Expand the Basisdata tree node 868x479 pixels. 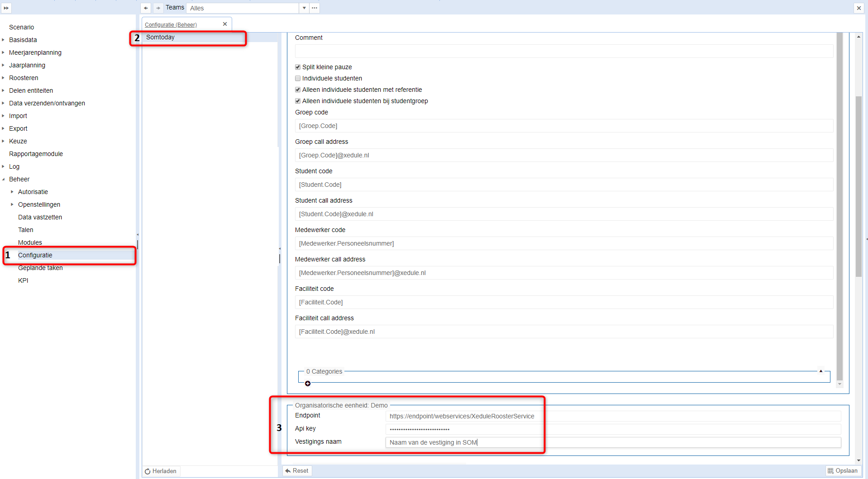(x=3, y=40)
